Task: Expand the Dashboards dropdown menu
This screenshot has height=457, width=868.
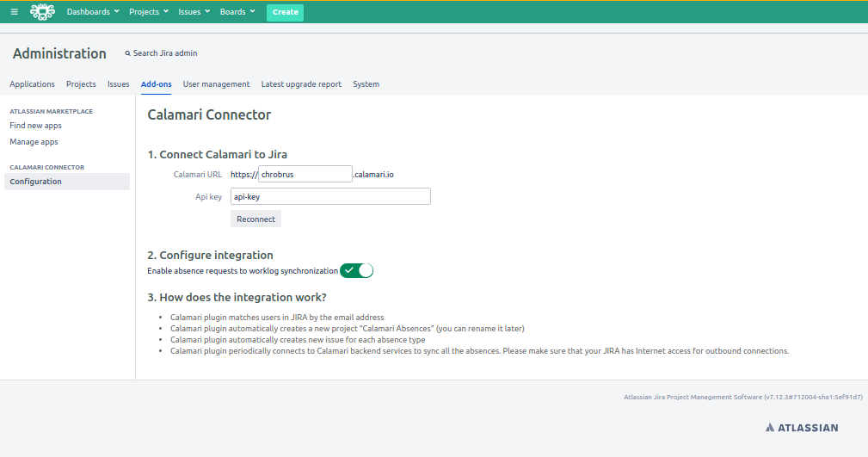Action: 93,12
